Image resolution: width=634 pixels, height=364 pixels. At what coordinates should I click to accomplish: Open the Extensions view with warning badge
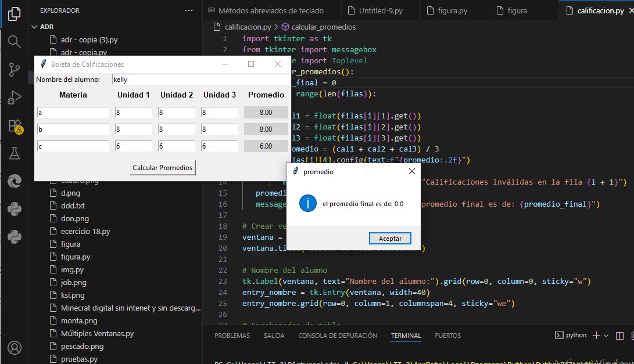coord(15,126)
